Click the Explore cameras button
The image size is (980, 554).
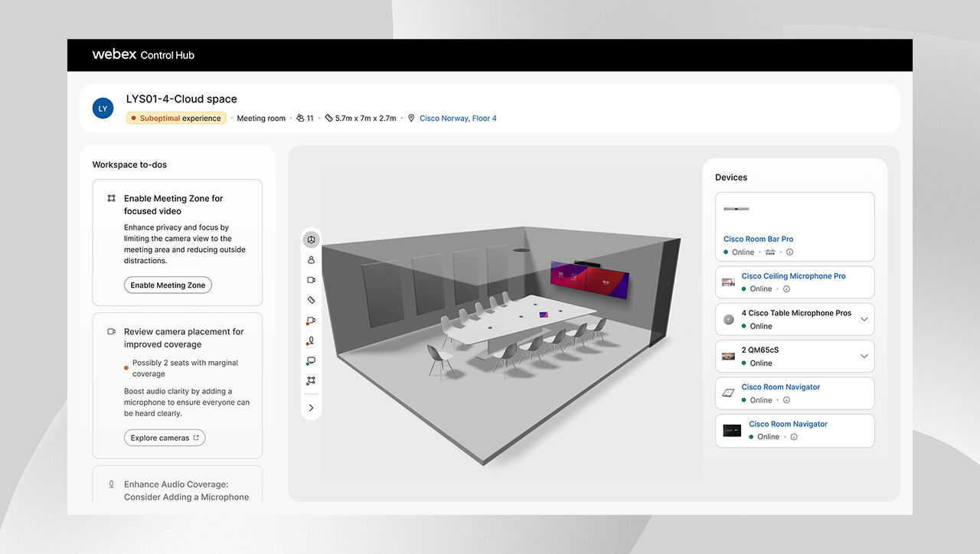[x=165, y=438]
